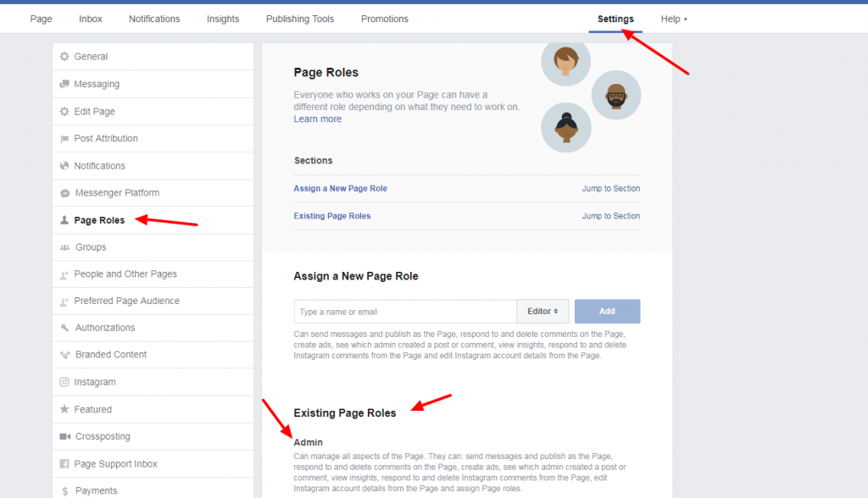Click the Groups people icon
Image resolution: width=868 pixels, height=498 pixels.
(x=64, y=247)
